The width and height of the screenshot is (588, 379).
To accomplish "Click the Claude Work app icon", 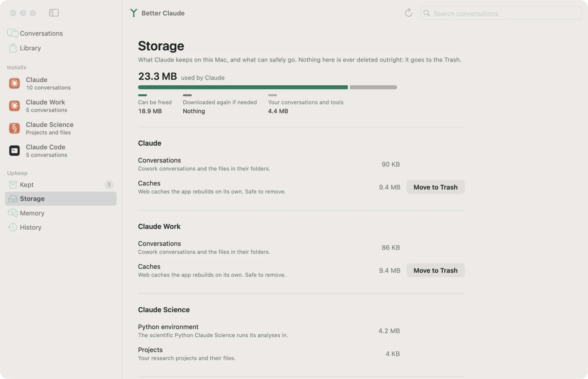I will [x=14, y=106].
